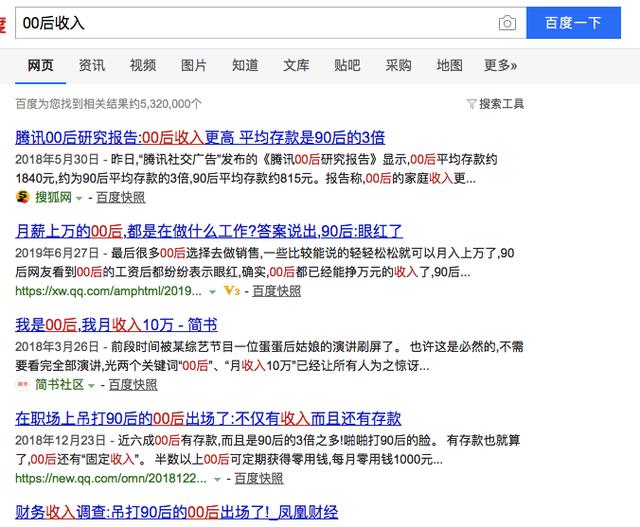Open the 地图 tab

tap(449, 65)
